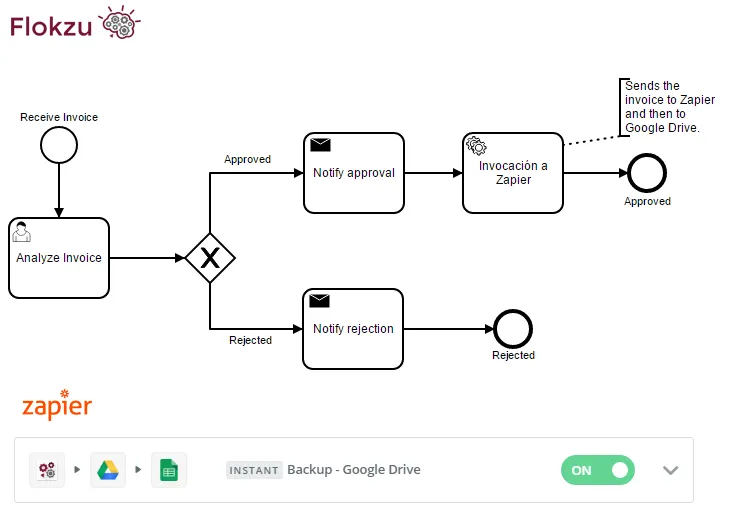Open the Backup - Google Drive zap
736x516 pixels.
coord(354,470)
